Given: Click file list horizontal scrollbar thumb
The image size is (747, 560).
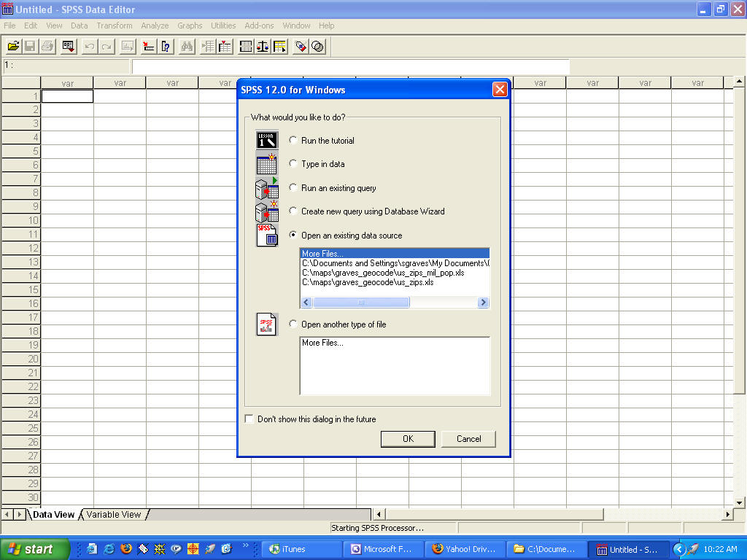Looking at the screenshot, I should point(360,303).
